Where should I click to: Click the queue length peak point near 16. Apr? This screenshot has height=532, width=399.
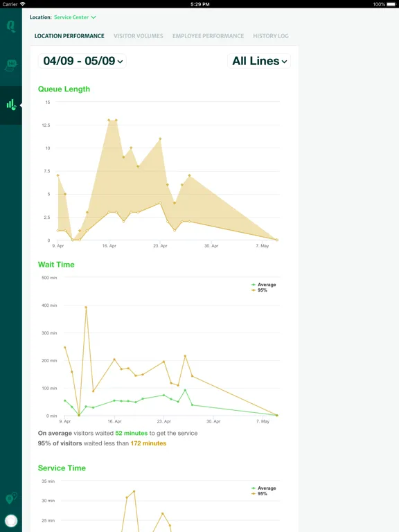(109, 120)
